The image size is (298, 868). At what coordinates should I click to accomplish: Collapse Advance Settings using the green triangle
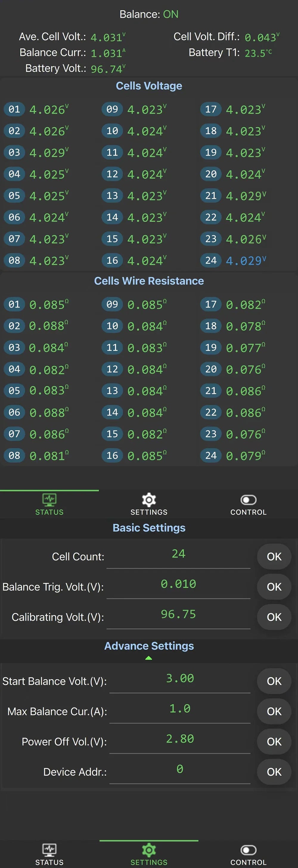[x=148, y=658]
